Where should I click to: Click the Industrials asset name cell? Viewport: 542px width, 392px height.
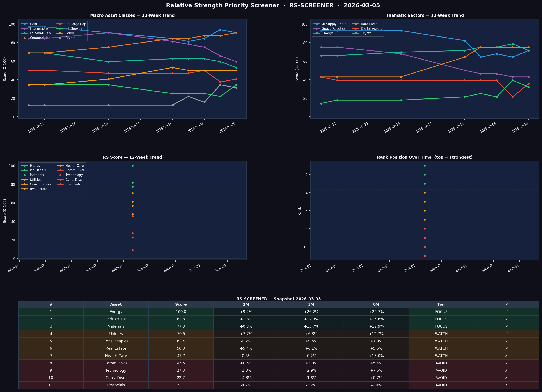[x=116, y=319]
